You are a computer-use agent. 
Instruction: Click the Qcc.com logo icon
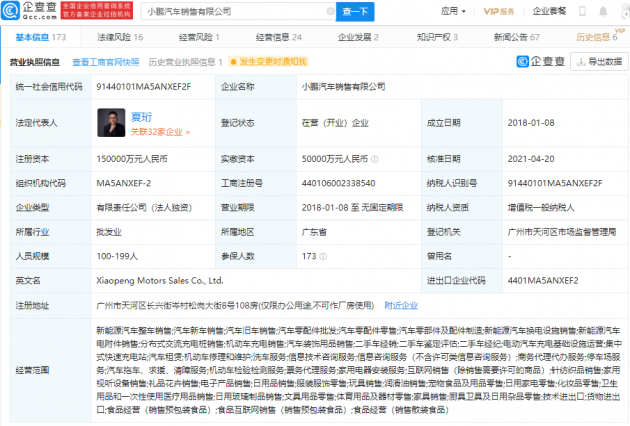click(x=10, y=11)
